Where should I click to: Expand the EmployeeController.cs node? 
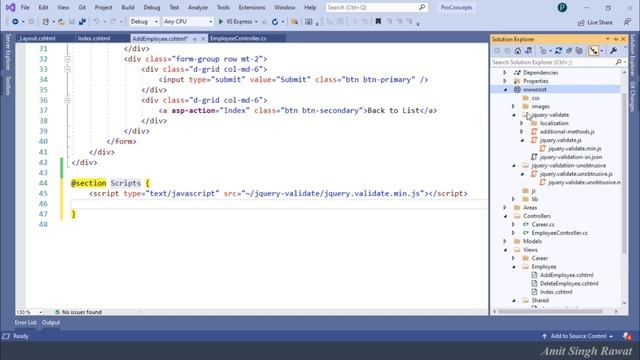pos(513,233)
